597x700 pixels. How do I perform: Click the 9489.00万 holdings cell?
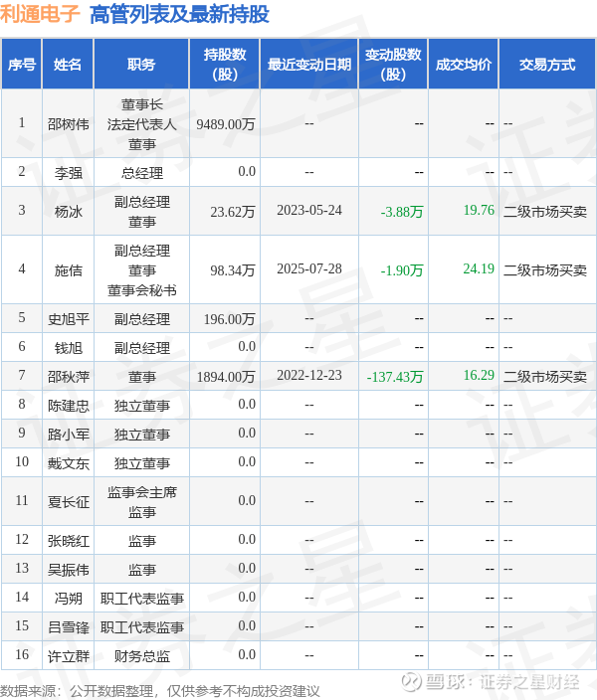[x=226, y=123]
